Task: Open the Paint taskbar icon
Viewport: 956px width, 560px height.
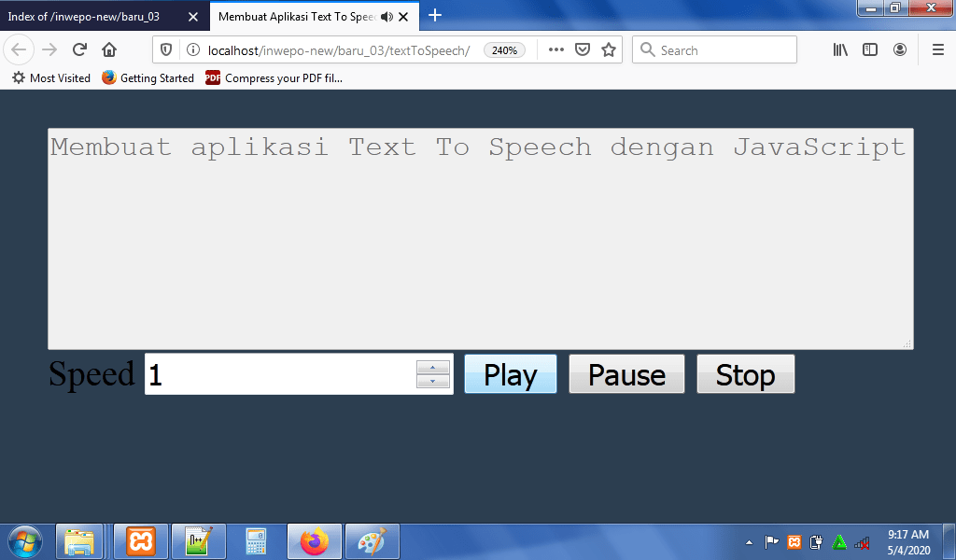Action: coord(372,541)
